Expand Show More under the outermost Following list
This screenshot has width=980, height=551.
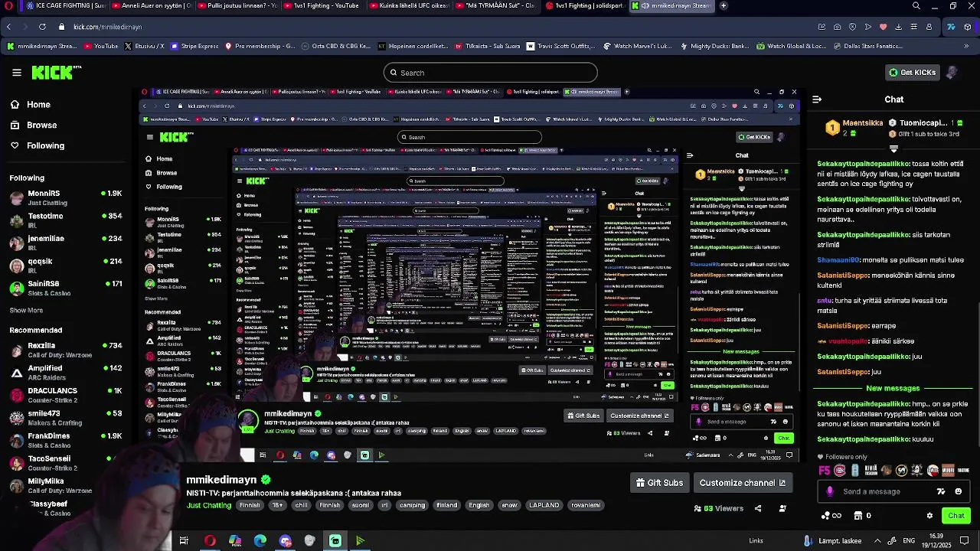(26, 311)
